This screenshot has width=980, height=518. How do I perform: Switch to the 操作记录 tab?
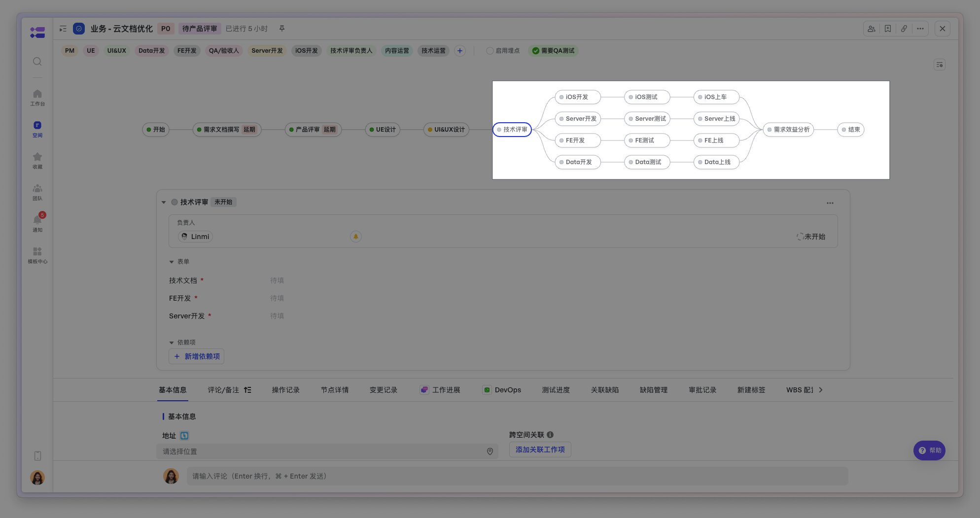point(286,390)
